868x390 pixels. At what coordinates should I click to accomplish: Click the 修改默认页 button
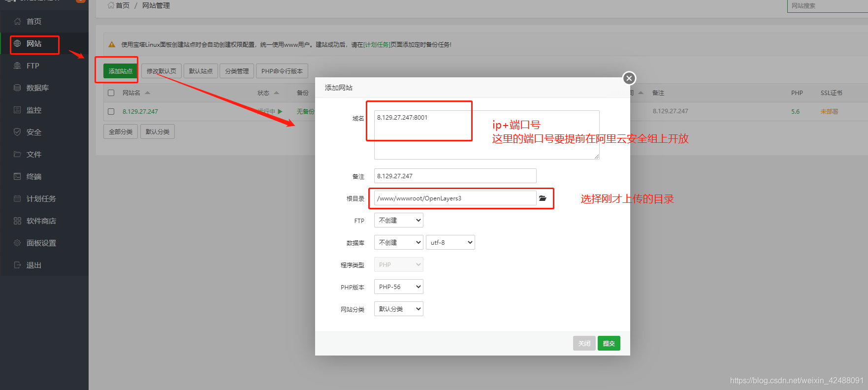tap(161, 71)
